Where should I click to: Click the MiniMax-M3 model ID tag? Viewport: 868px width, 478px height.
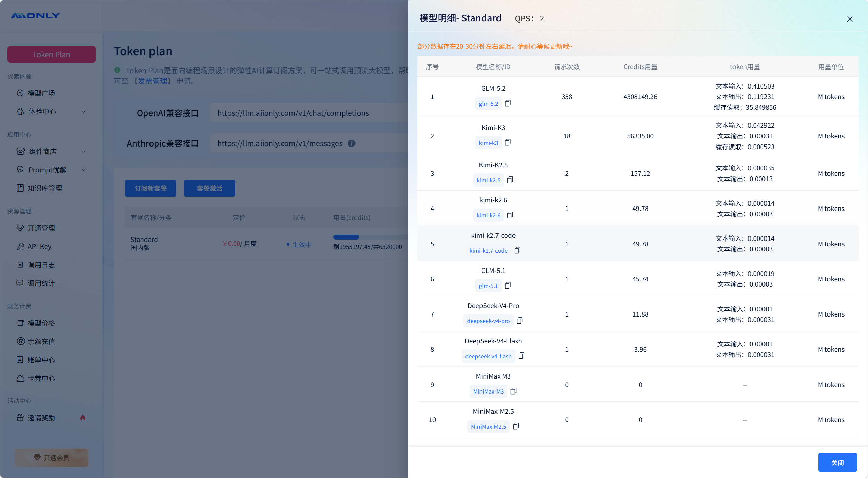pyautogui.click(x=488, y=391)
